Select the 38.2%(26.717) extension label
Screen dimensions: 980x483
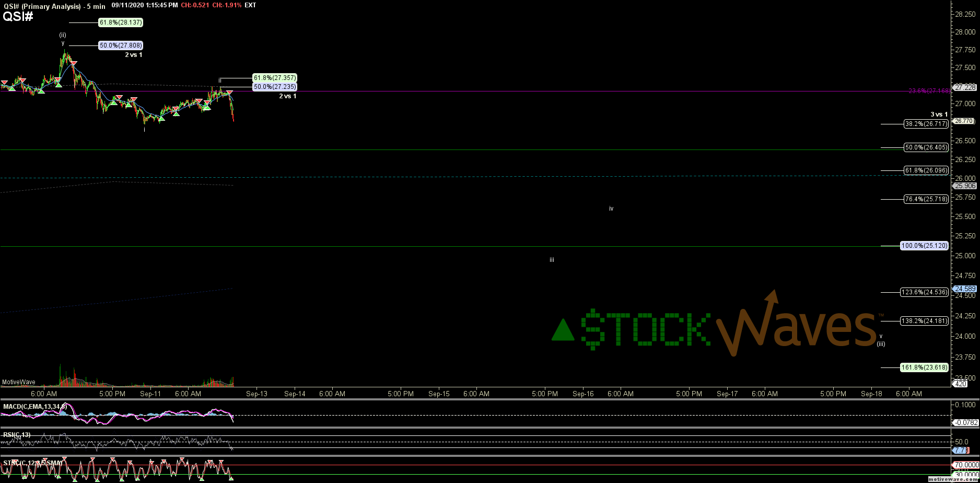coord(926,124)
